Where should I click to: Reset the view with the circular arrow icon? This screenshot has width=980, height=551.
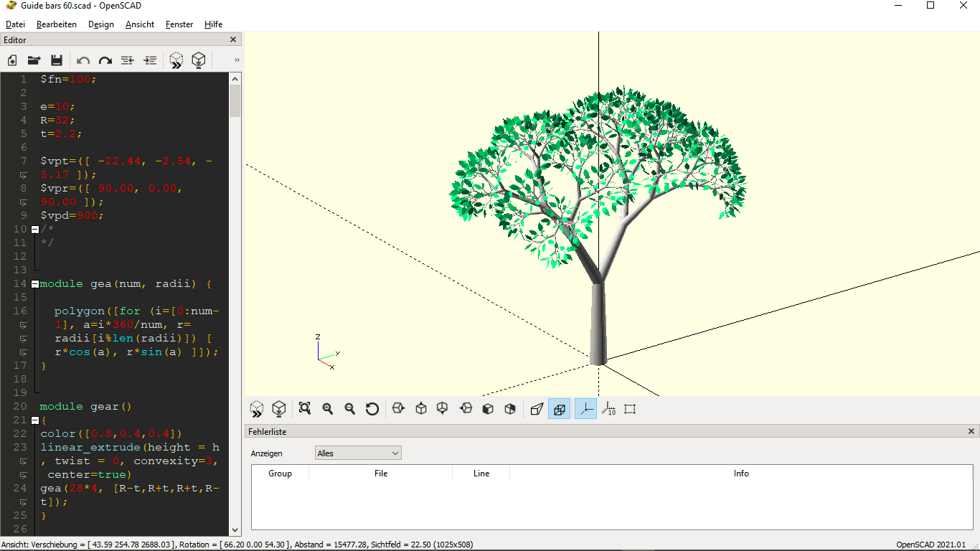click(x=372, y=409)
